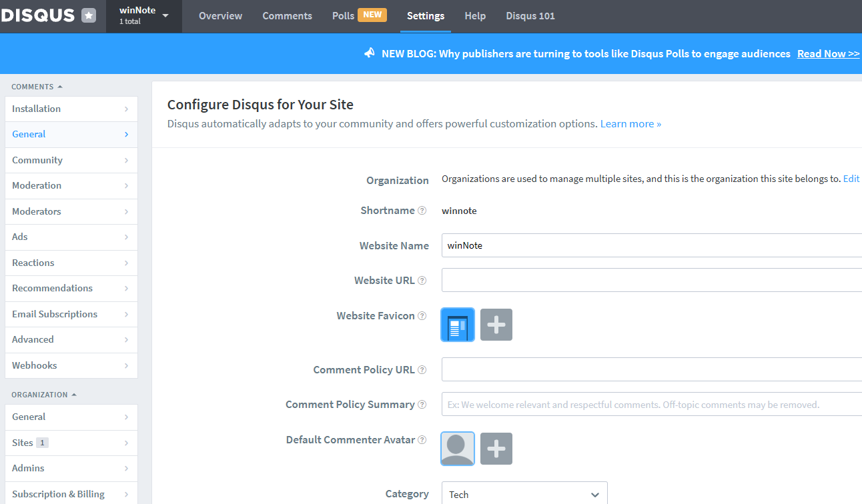
Task: Click the megaphone announcement icon
Action: [370, 53]
